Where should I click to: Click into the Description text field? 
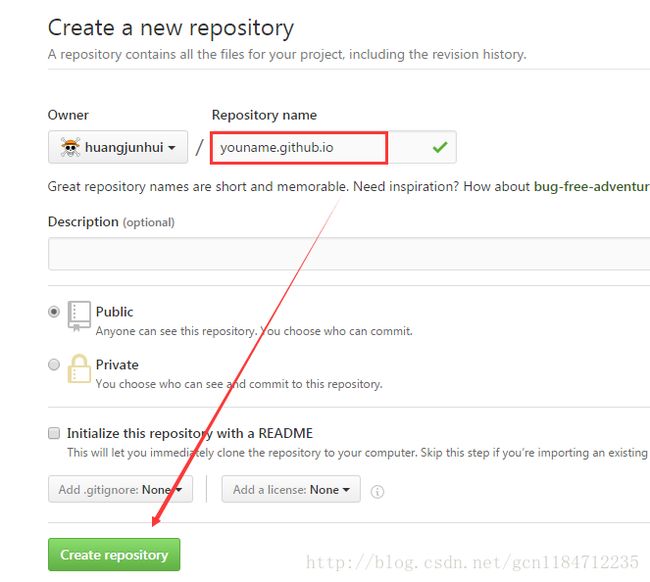(348, 254)
